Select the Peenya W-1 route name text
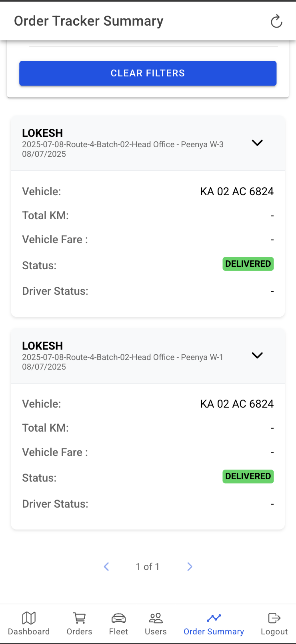The width and height of the screenshot is (296, 644). (122, 357)
